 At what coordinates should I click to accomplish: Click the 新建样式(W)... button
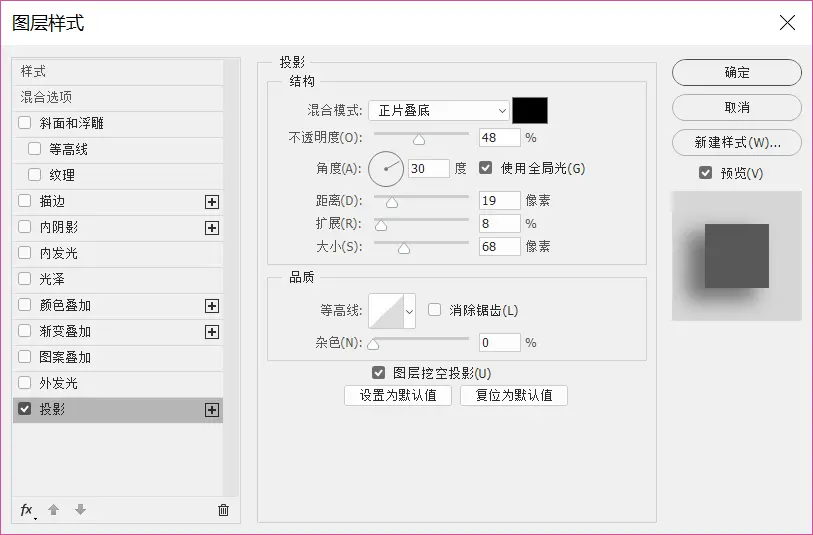737,142
